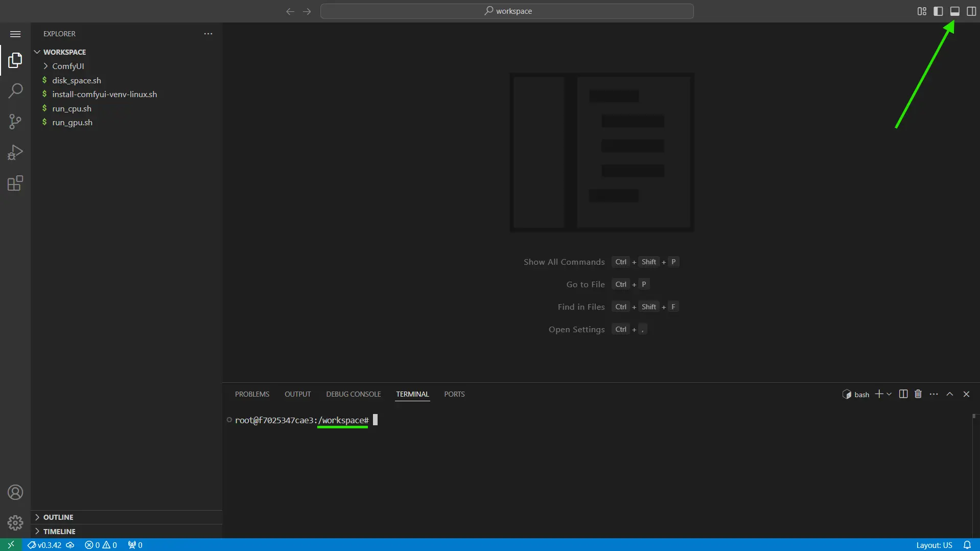This screenshot has height=551, width=980.
Task: Change keyboard Layout: US setting
Action: coord(934,545)
